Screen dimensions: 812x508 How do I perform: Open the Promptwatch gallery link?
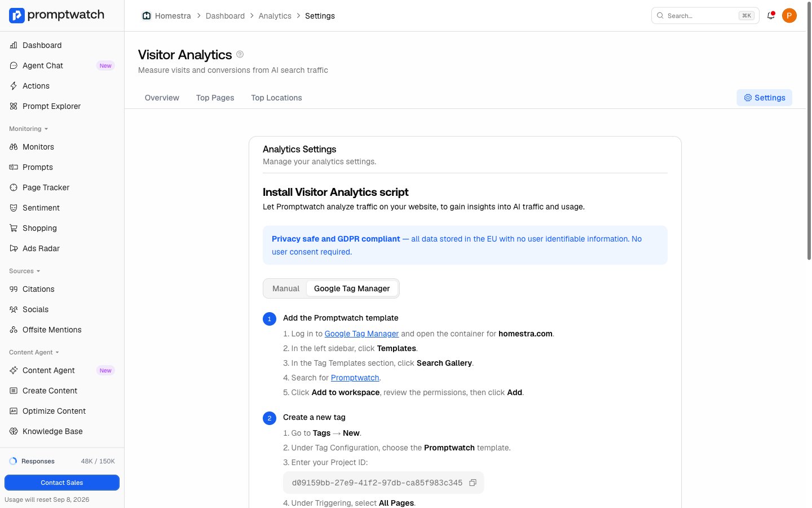[355, 378]
